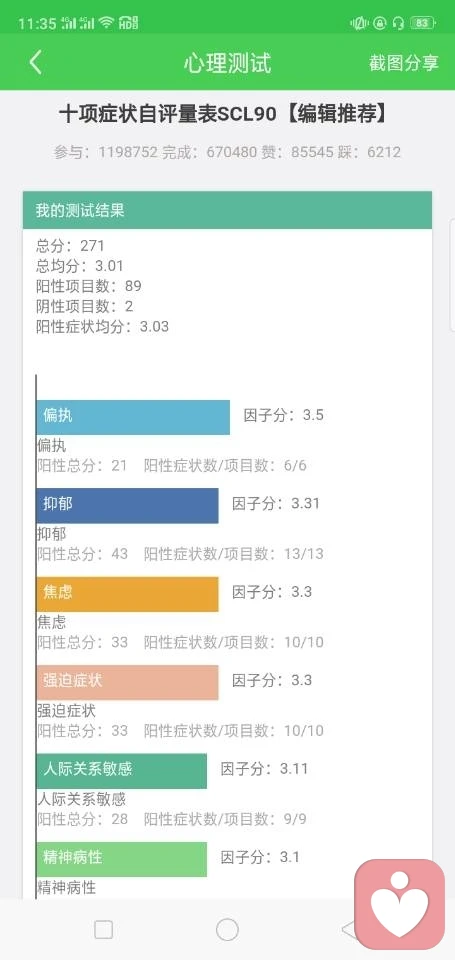Select the 抑郁 dark blue bar
Viewport: 455px width, 960px height.
pyautogui.click(x=127, y=505)
